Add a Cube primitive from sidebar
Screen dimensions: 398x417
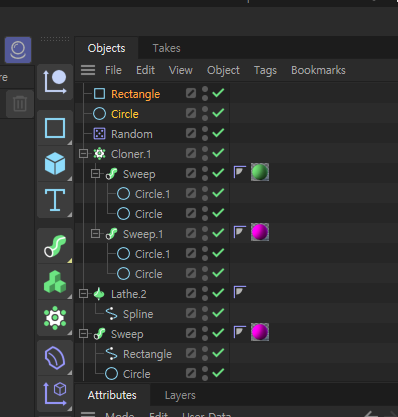(x=55, y=164)
